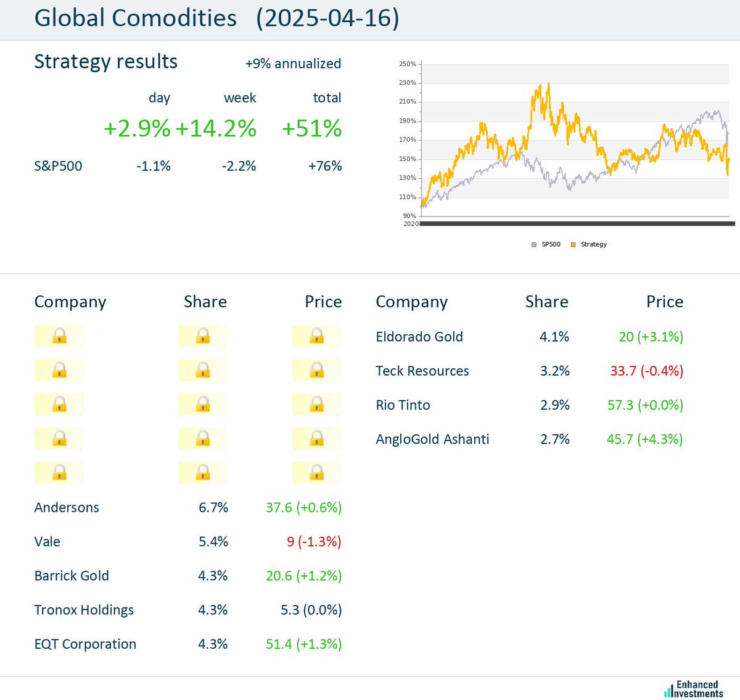The width and height of the screenshot is (740, 700).
Task: Click the Strategy results heading
Action: (106, 62)
